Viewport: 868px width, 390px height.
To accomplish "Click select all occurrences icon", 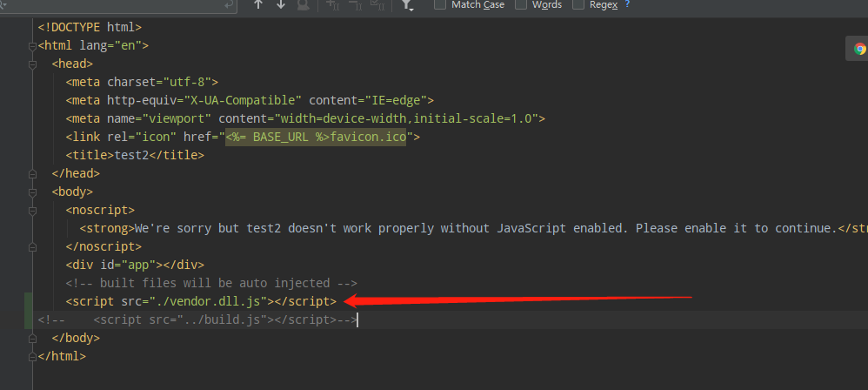I will (377, 4).
